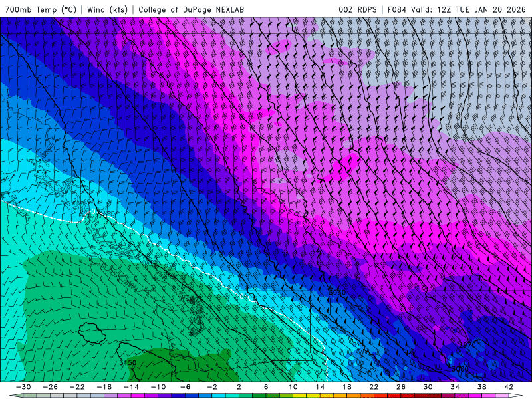Click the 38 color scale label
This screenshot has width=532, height=399.
(481, 387)
